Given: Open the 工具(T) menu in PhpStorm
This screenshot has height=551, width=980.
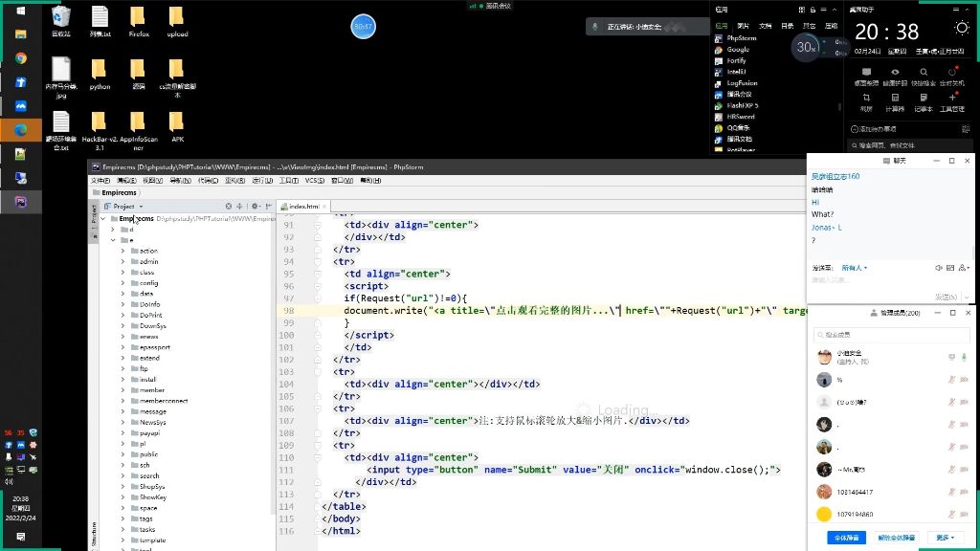Looking at the screenshot, I should coord(288,181).
